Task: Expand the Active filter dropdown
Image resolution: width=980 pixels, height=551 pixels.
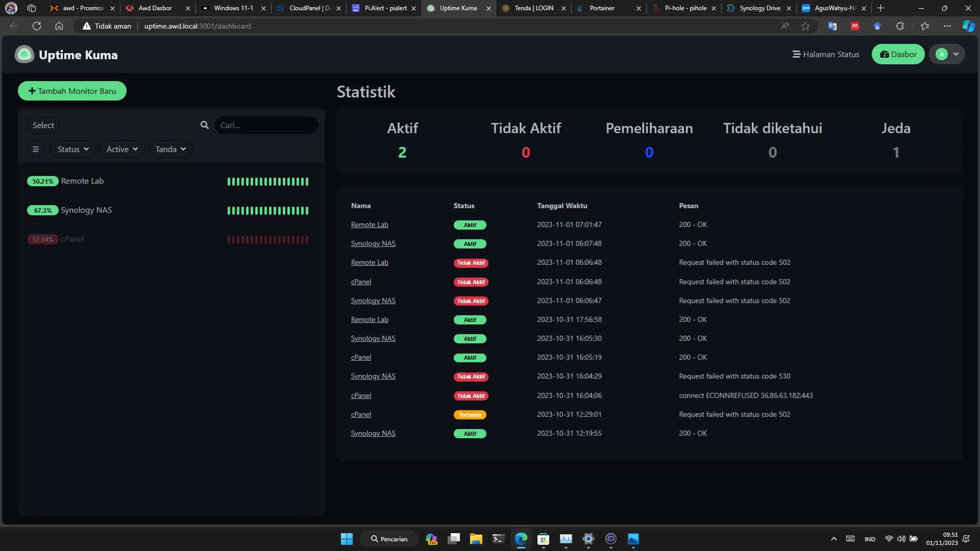Action: point(122,149)
